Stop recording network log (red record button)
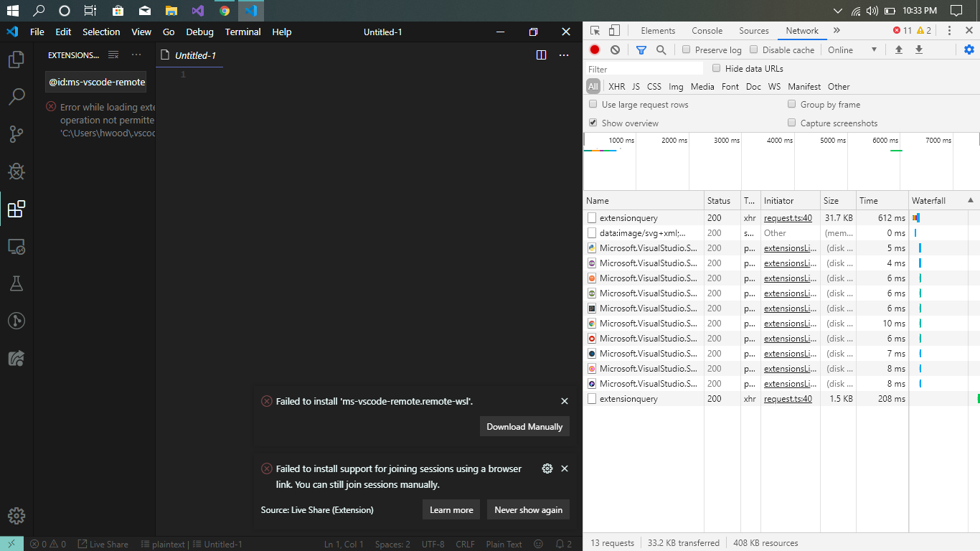This screenshot has height=551, width=980. click(x=594, y=50)
